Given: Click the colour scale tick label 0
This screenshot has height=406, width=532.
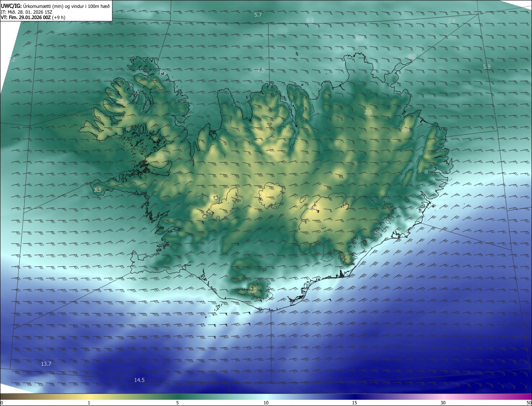Looking at the screenshot, I should [x=2, y=403].
